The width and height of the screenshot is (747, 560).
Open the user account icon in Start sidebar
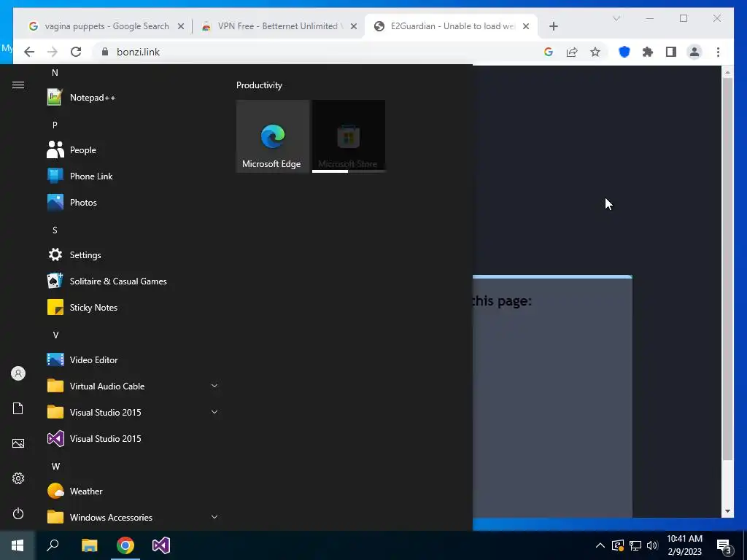[x=18, y=373]
